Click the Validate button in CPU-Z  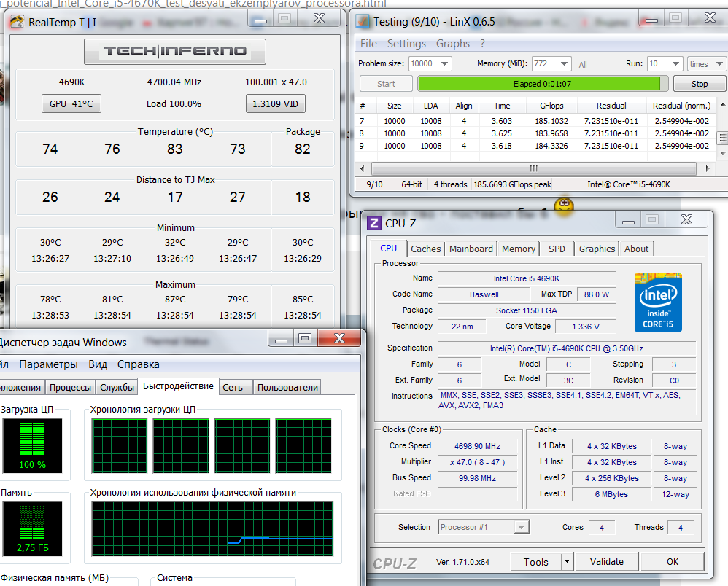coord(606,562)
